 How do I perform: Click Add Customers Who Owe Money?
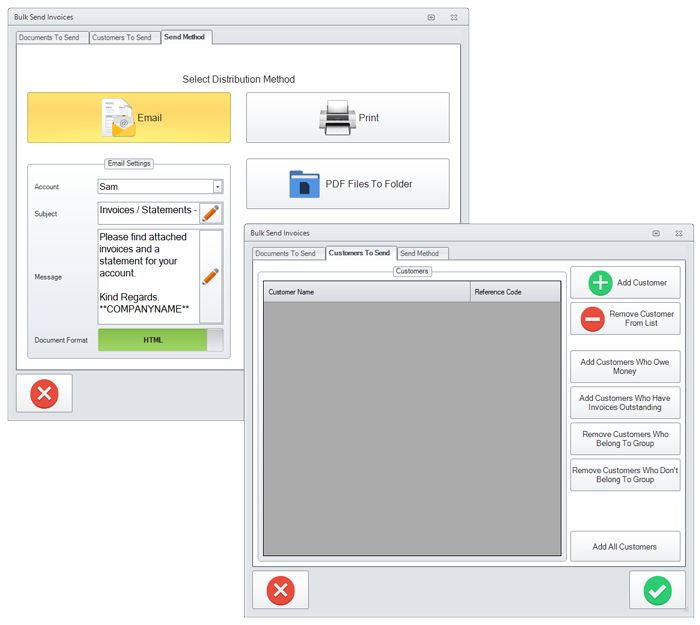(625, 366)
